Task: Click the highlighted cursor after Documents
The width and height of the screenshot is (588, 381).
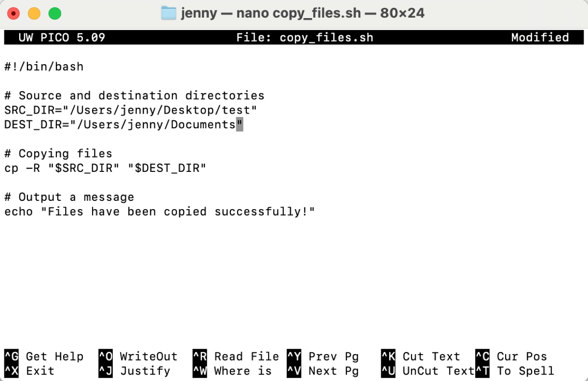Action: pyautogui.click(x=240, y=125)
